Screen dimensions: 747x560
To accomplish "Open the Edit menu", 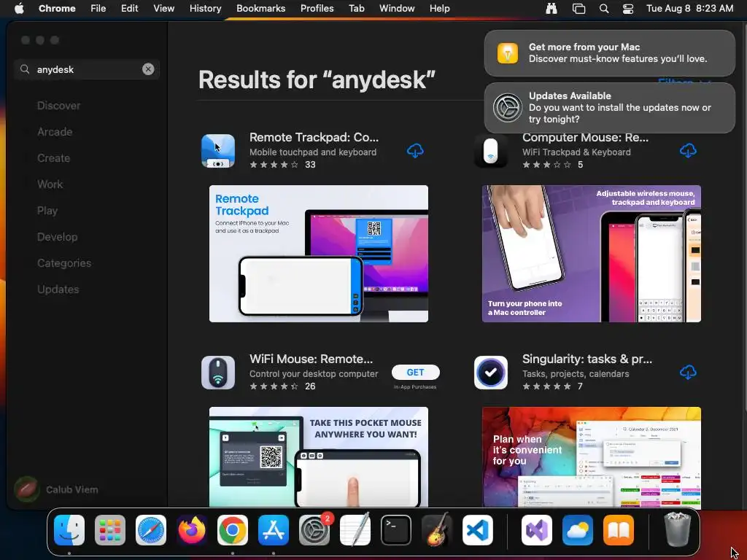I will coord(130,8).
